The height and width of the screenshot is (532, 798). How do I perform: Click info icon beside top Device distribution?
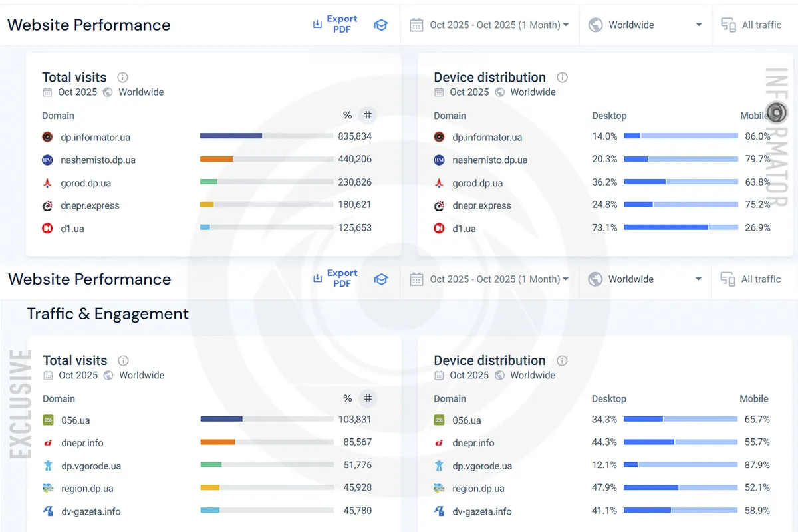pyautogui.click(x=562, y=78)
